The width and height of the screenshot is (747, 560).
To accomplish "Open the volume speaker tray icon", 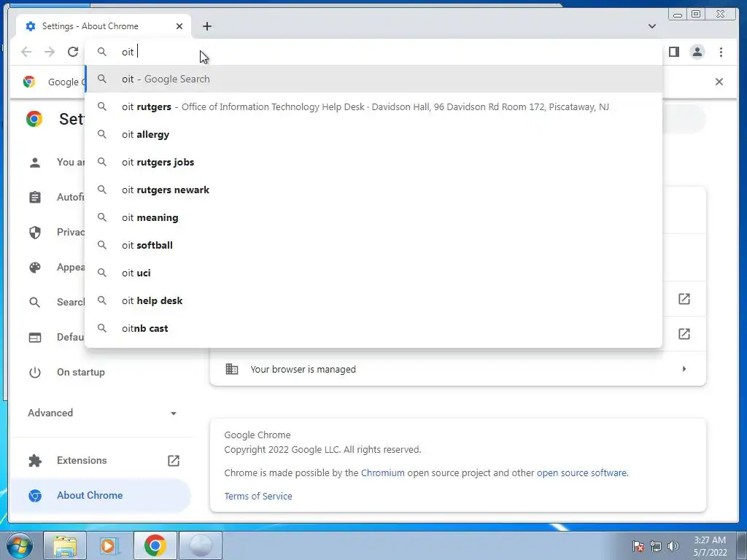I will coord(673,546).
